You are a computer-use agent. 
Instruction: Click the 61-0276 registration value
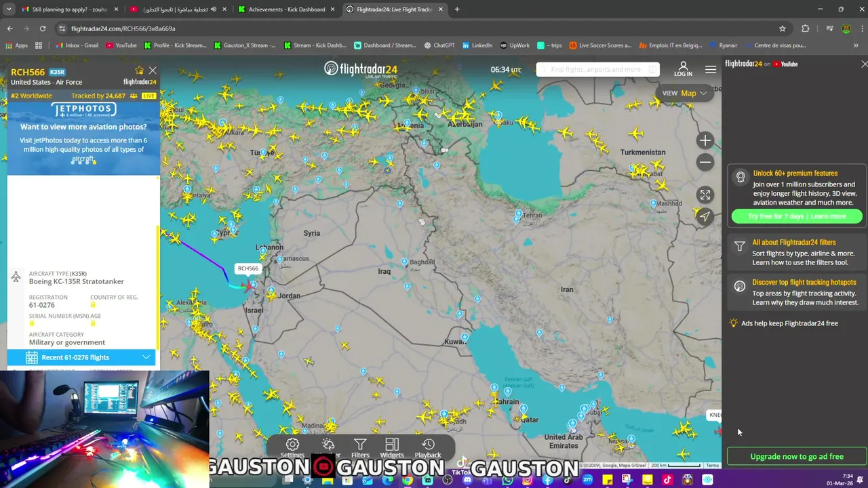click(42, 305)
